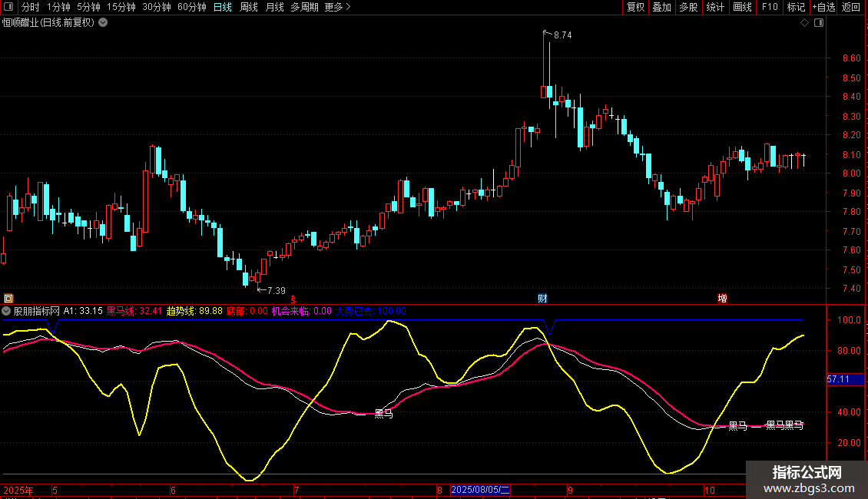
Task: Switch to the 周线 weekly chart
Action: (x=249, y=8)
